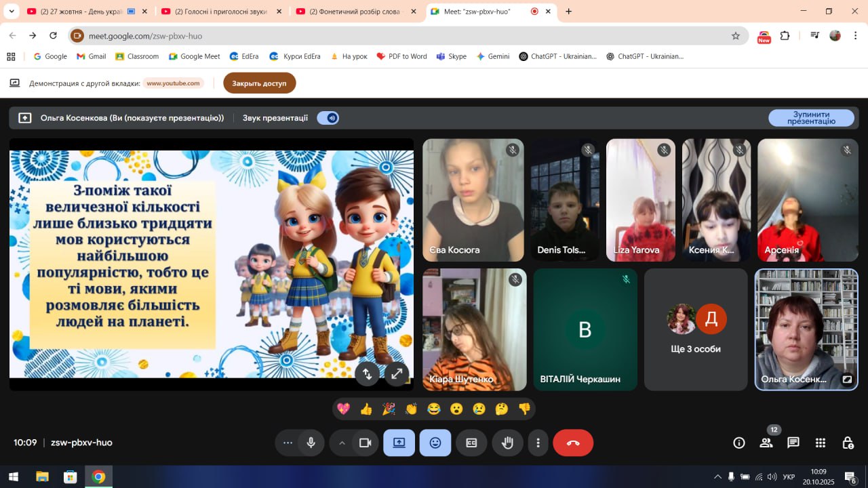868x488 pixels.
Task: Click the Закрыть доступ button
Action: coord(259,83)
